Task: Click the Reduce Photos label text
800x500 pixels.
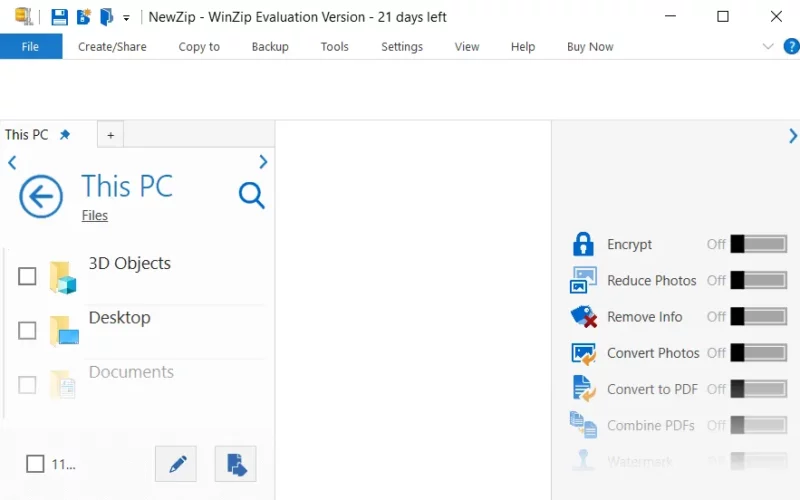Action: pos(652,281)
